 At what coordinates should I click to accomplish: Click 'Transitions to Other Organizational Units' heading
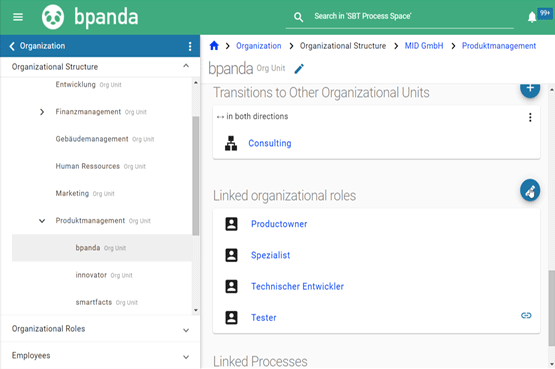[x=321, y=93]
